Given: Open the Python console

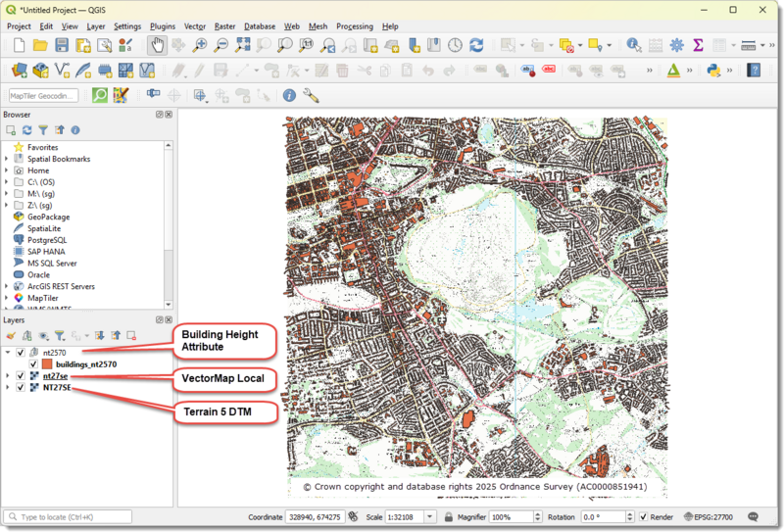Looking at the screenshot, I should point(713,71).
